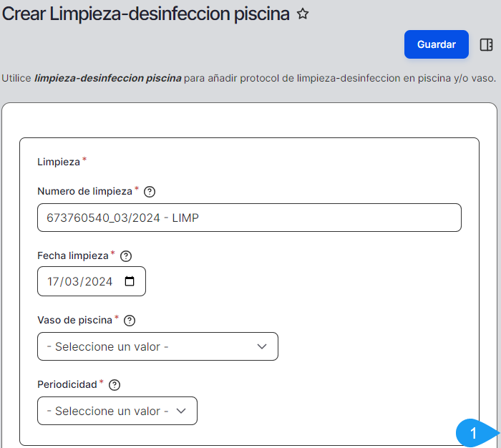
Task: Open the Periodicidad dropdown
Action: click(x=117, y=411)
